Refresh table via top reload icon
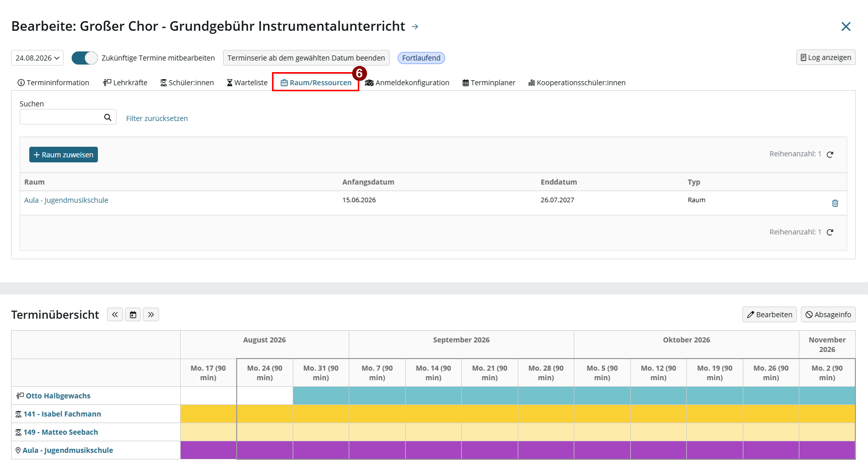 [830, 154]
